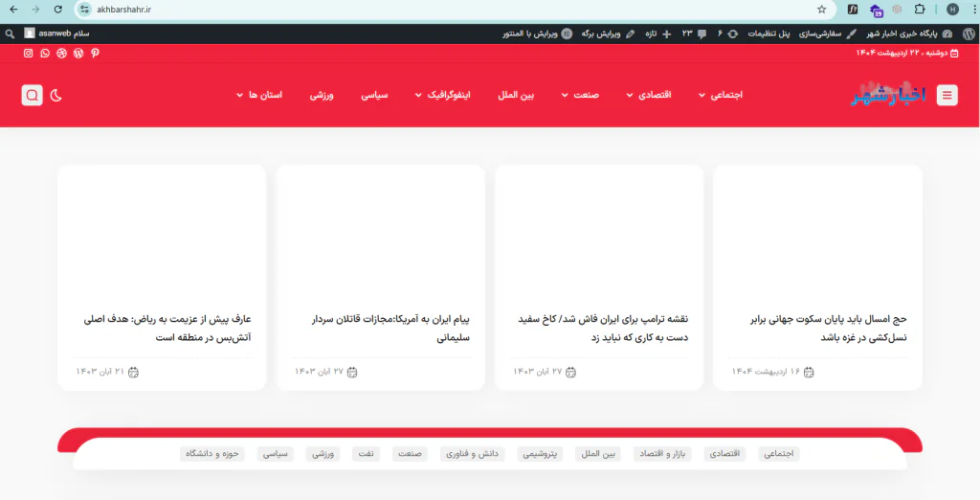
Task: Open the site search button in header
Action: point(32,95)
